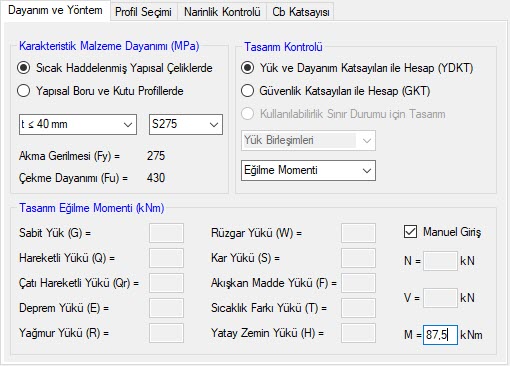Click the Sabit Yük (G) input field
The image size is (510, 366).
click(x=166, y=233)
